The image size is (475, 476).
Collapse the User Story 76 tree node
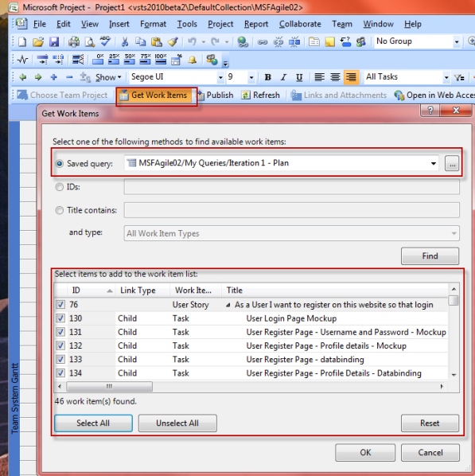(x=228, y=305)
